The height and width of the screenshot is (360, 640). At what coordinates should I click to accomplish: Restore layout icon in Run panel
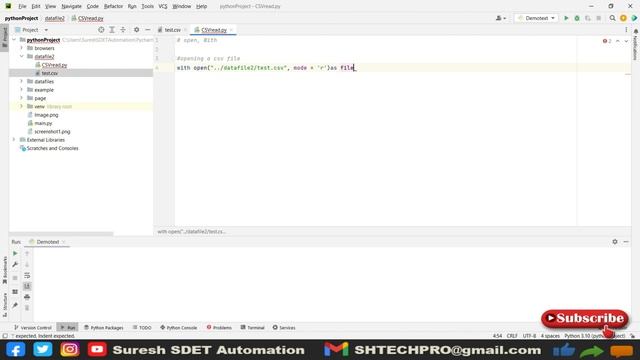pyautogui.click(x=15, y=291)
